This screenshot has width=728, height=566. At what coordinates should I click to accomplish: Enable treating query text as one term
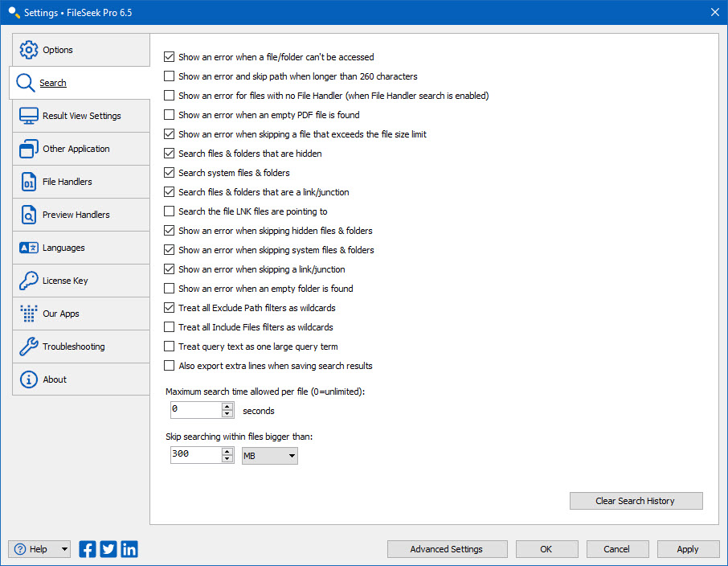(x=169, y=347)
